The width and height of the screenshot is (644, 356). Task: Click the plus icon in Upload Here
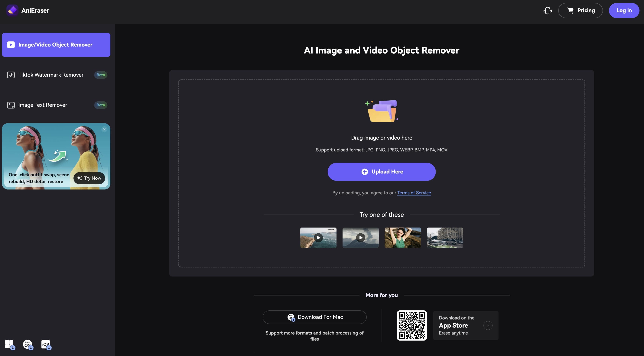click(x=365, y=172)
